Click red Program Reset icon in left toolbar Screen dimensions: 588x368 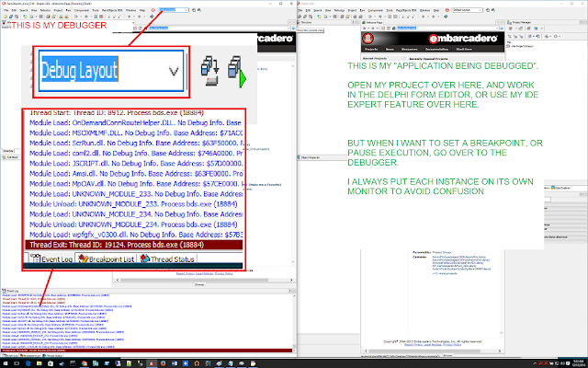[x=101, y=17]
